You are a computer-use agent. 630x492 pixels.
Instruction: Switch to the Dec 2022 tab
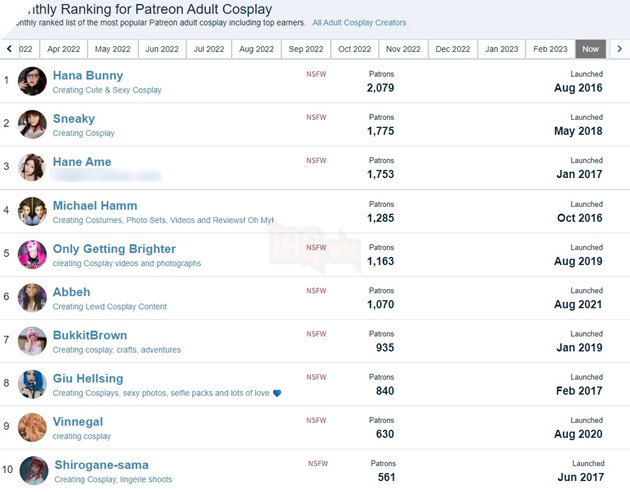452,49
